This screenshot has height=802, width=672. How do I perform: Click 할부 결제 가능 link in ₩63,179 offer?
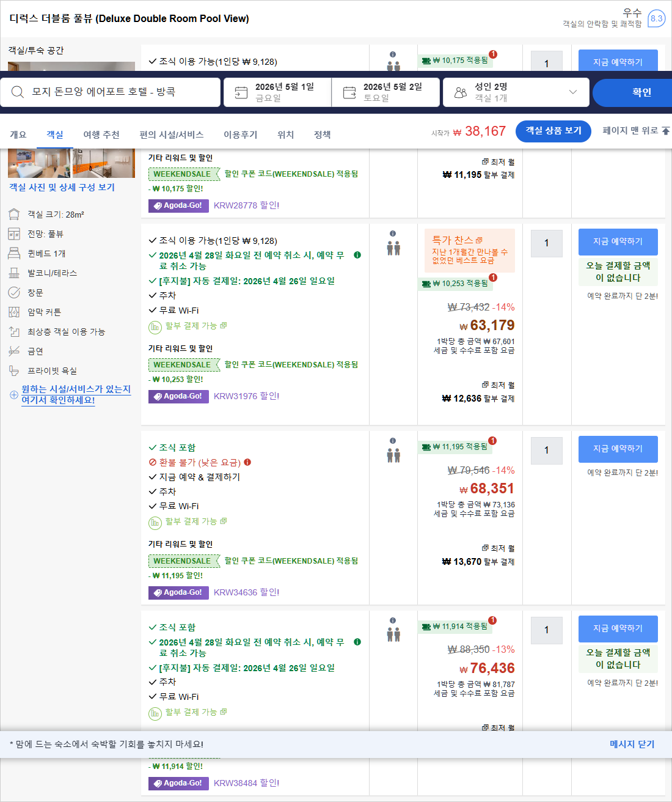(191, 326)
